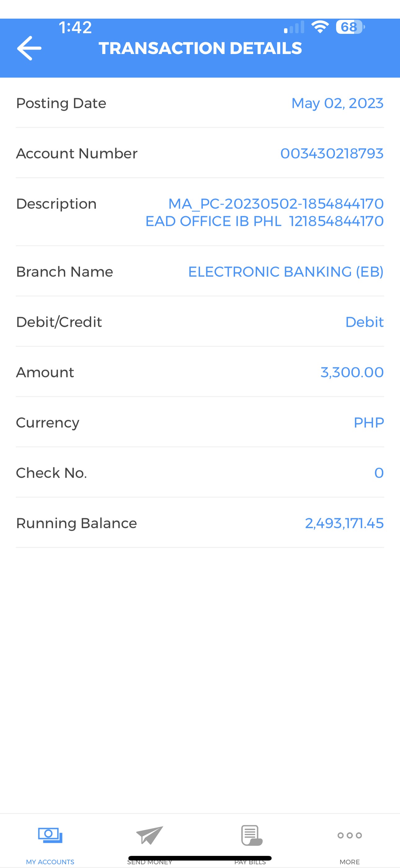Switch to the MY ACCOUNTS tab label
Viewport: 400px width, 868px height.
coord(50,861)
